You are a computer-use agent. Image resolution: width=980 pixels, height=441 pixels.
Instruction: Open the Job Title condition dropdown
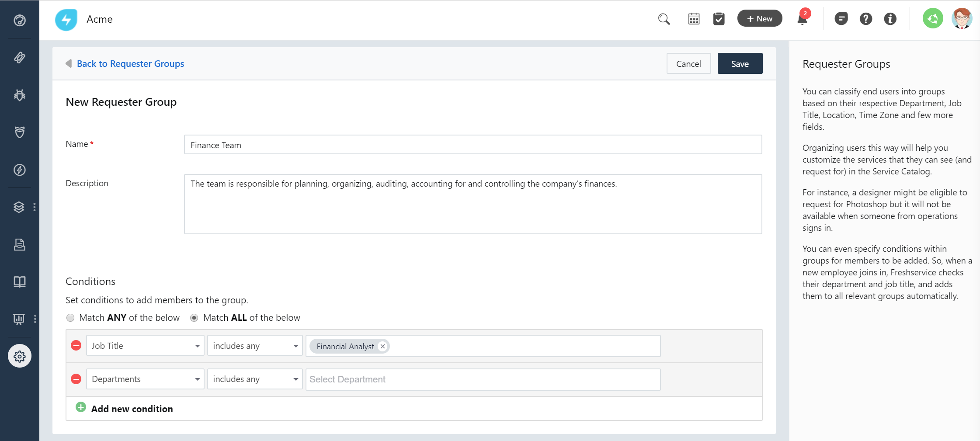click(145, 345)
